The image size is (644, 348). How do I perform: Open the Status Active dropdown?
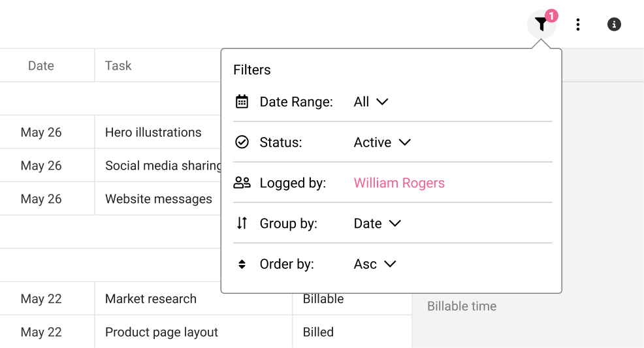click(x=382, y=142)
